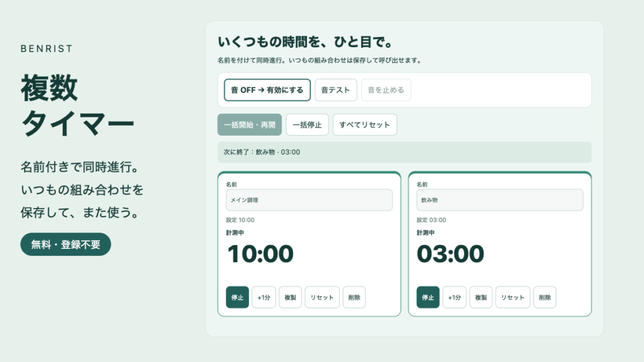Click the 設定 10:00 label

point(240,220)
